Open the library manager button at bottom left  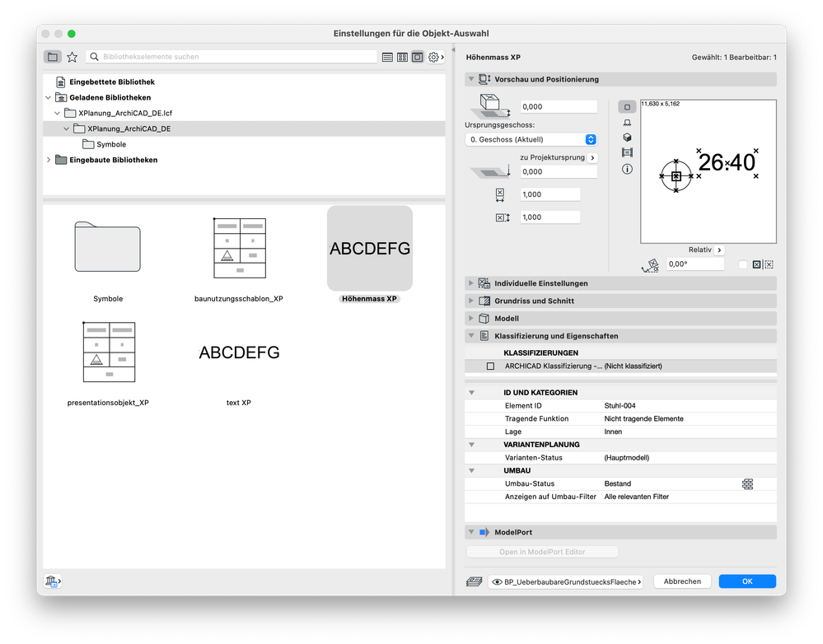tap(53, 581)
